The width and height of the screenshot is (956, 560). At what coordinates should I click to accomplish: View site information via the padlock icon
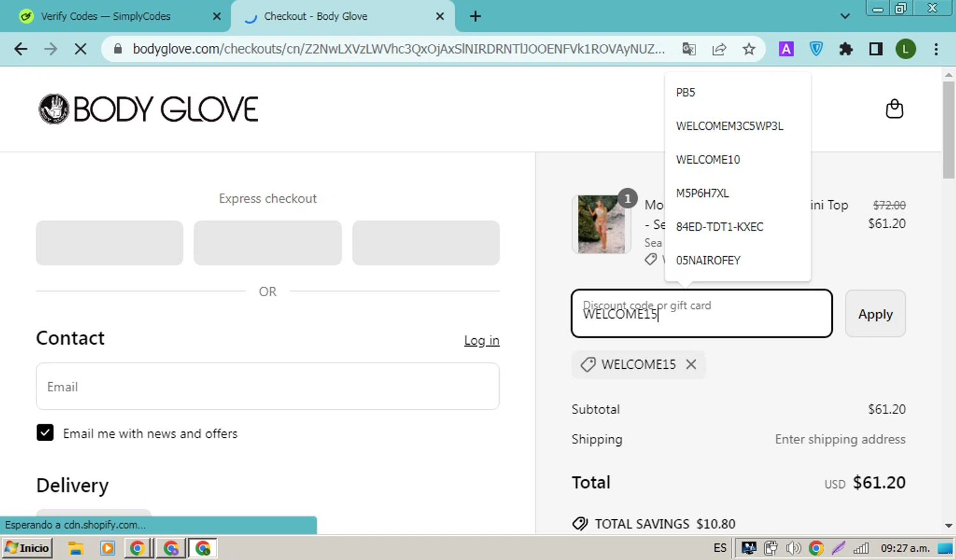point(118,49)
